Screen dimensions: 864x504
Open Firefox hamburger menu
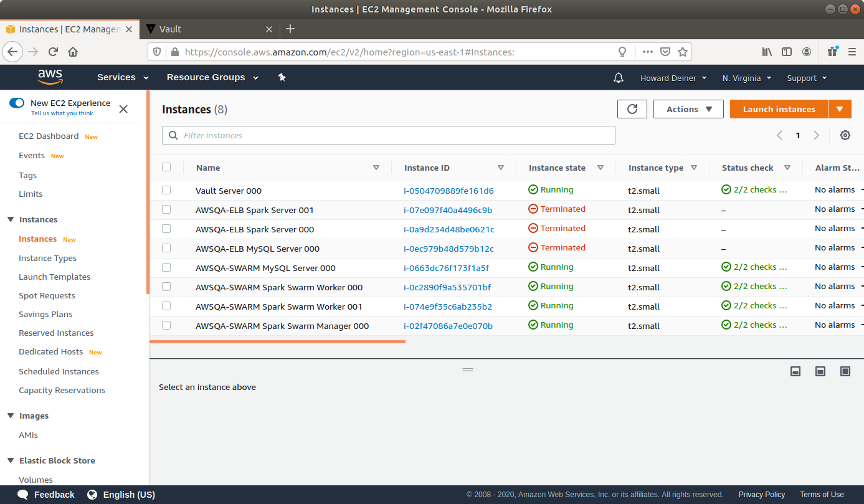coord(852,52)
